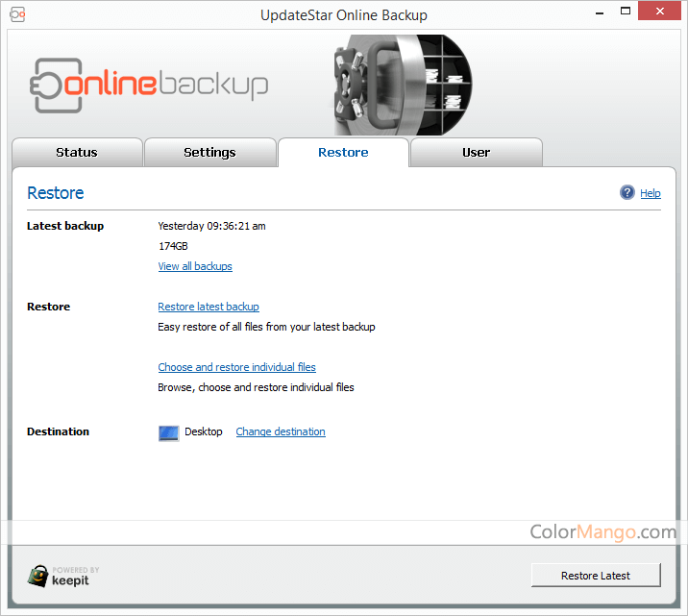This screenshot has width=688, height=616.
Task: Close the UpdateStar Online Backup window
Action: click(659, 11)
